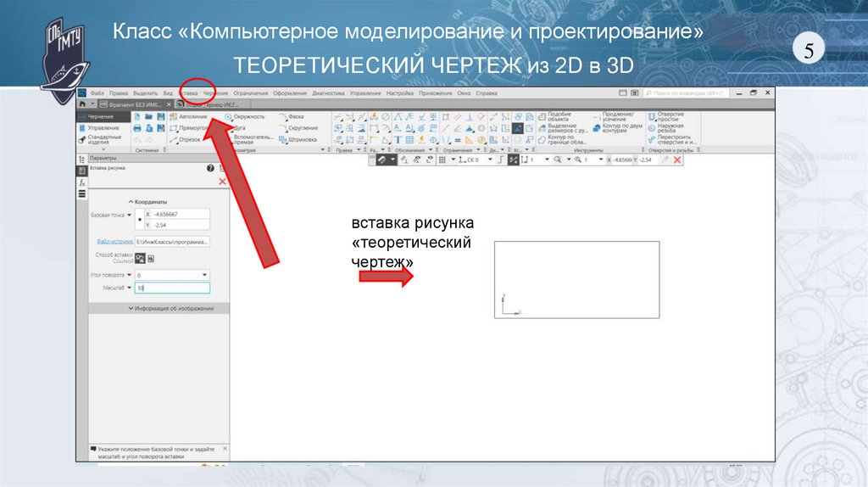
Task: Toggle the grid display button
Action: coord(441,160)
